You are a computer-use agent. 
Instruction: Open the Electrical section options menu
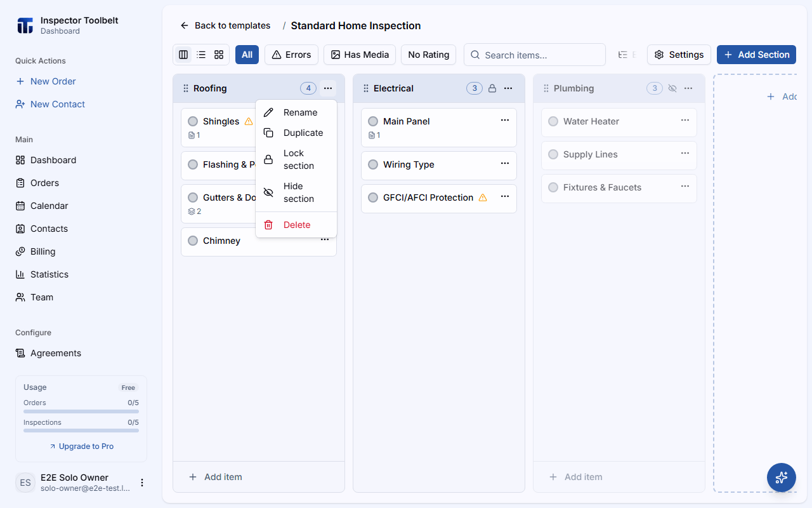(508, 88)
